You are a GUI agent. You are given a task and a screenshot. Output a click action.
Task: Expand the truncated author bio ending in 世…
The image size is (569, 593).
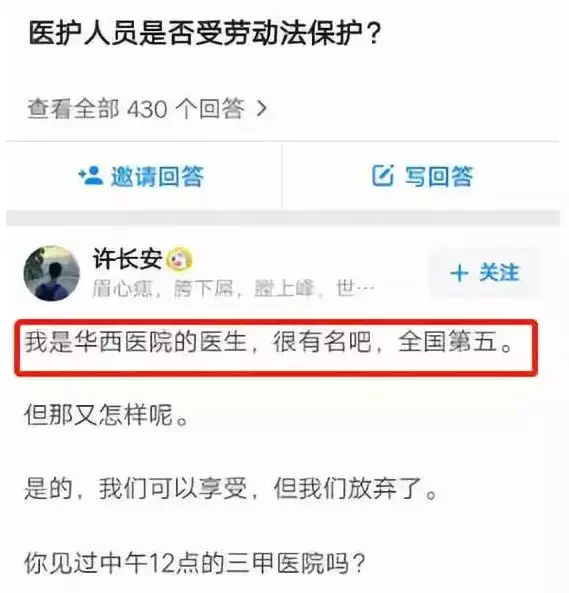[355, 289]
